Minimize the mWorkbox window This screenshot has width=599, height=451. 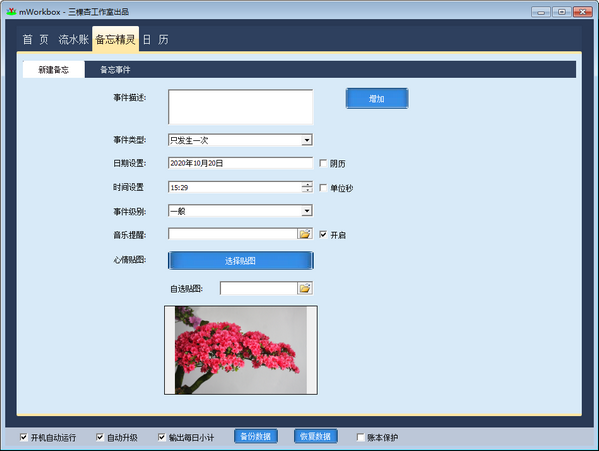[541, 12]
